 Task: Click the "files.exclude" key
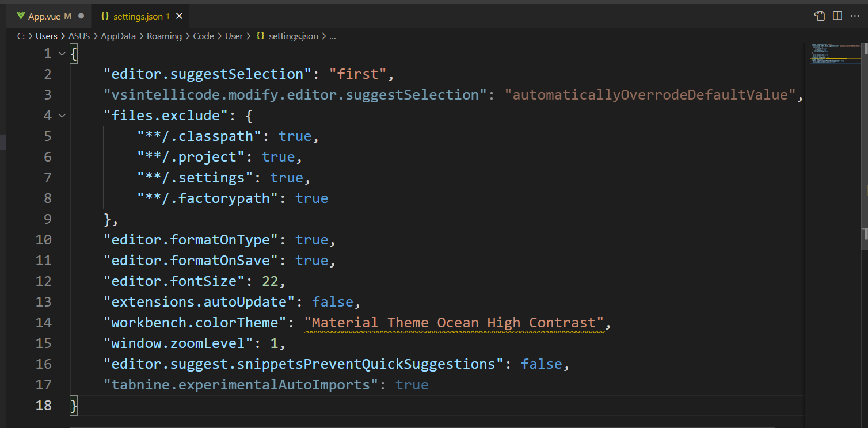click(170, 116)
